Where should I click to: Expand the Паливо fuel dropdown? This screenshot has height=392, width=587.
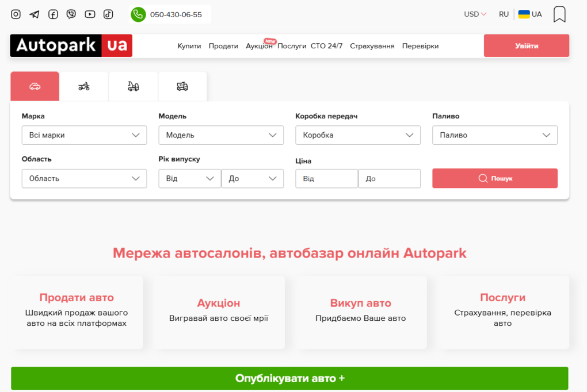tap(494, 135)
